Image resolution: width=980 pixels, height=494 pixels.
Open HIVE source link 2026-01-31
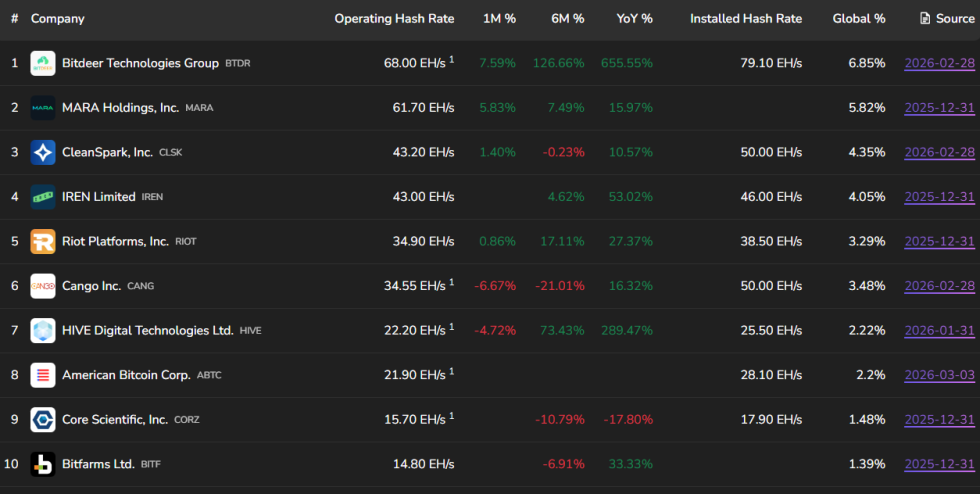939,330
